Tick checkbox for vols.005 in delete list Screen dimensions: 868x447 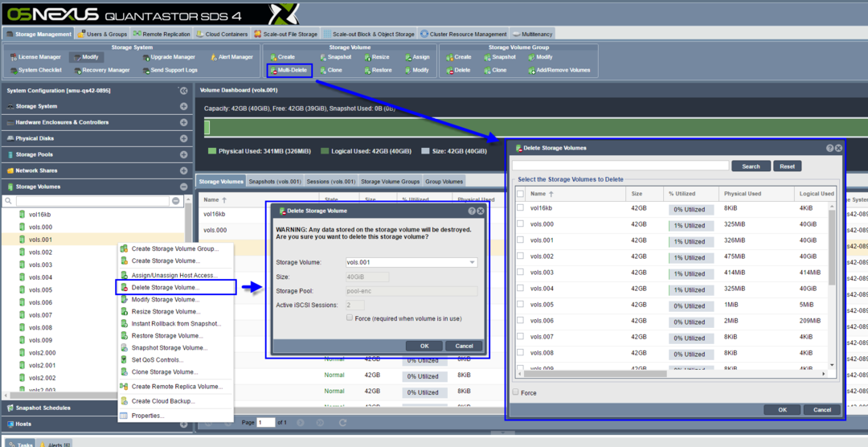click(x=520, y=305)
